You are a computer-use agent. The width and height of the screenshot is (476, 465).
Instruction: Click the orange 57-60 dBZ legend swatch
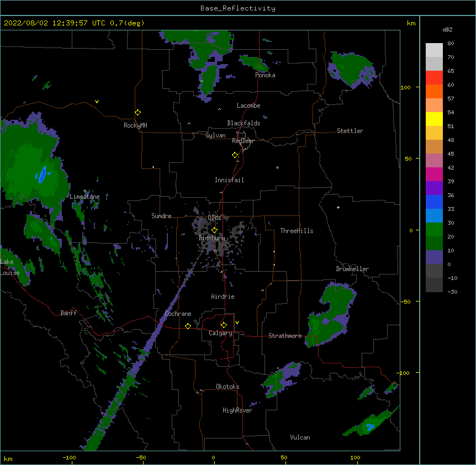coord(434,91)
